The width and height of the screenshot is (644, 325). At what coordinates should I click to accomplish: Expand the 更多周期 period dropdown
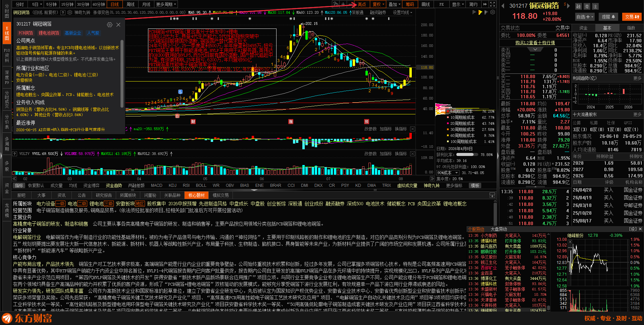(166, 4)
